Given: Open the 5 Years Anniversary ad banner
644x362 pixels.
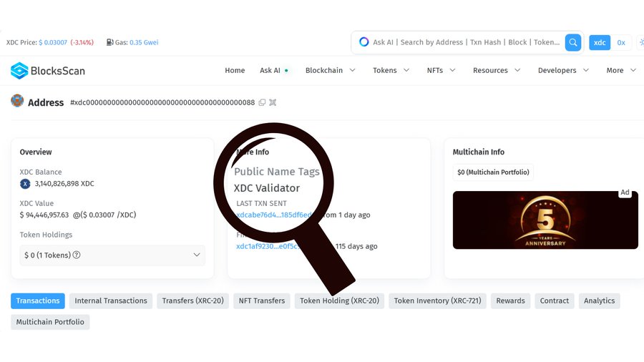Looking at the screenshot, I should point(545,220).
